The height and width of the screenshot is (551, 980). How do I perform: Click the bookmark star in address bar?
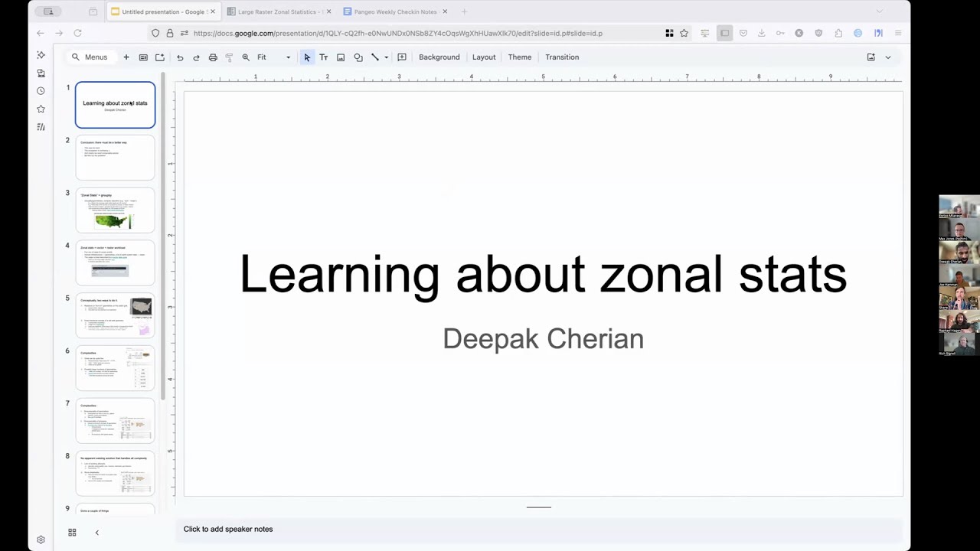[684, 33]
